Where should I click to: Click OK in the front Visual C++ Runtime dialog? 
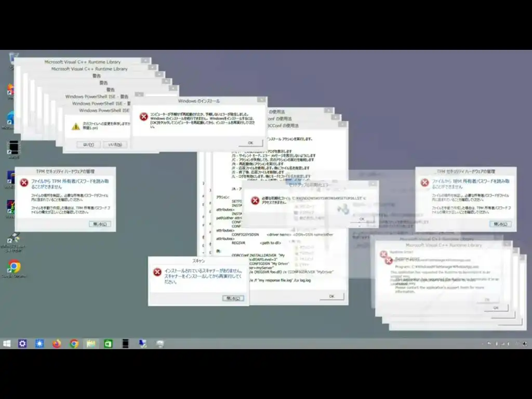(496, 308)
